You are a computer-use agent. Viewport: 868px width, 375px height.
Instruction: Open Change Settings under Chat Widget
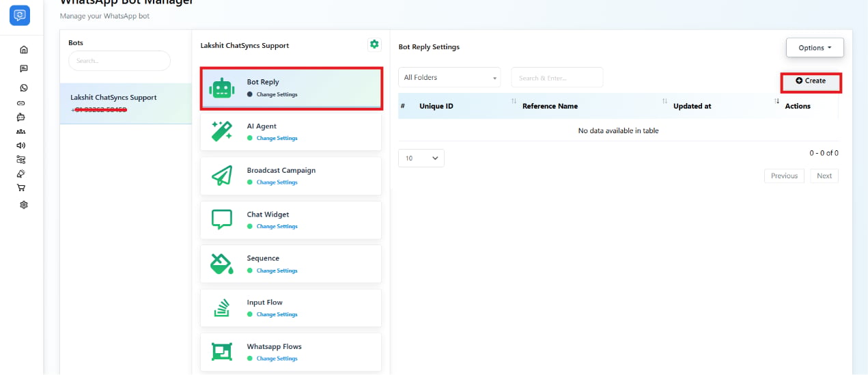coord(277,226)
